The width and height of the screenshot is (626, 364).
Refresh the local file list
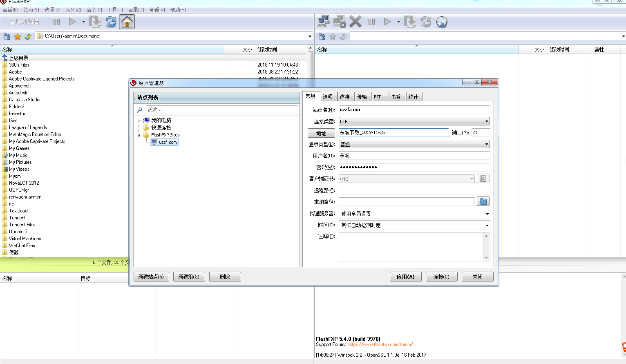coord(111,22)
